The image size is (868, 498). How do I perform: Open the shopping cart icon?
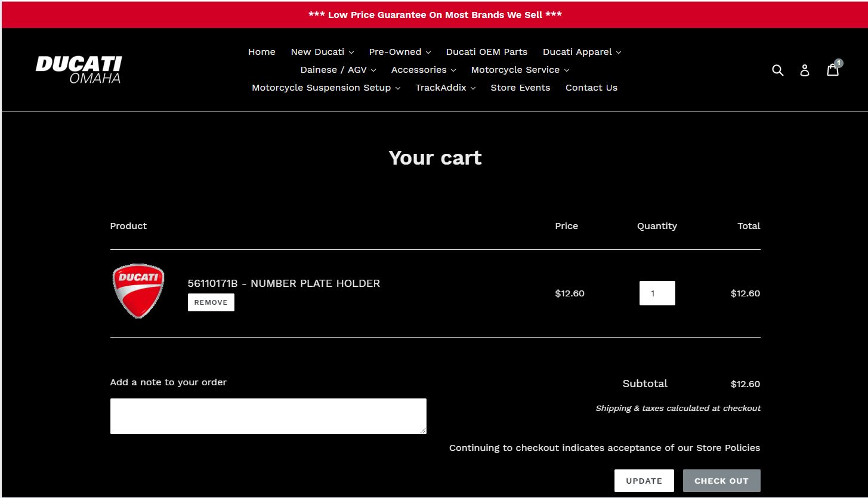[x=833, y=69]
